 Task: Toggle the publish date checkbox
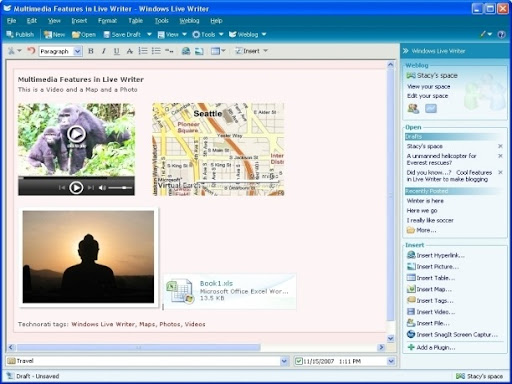pos(299,361)
